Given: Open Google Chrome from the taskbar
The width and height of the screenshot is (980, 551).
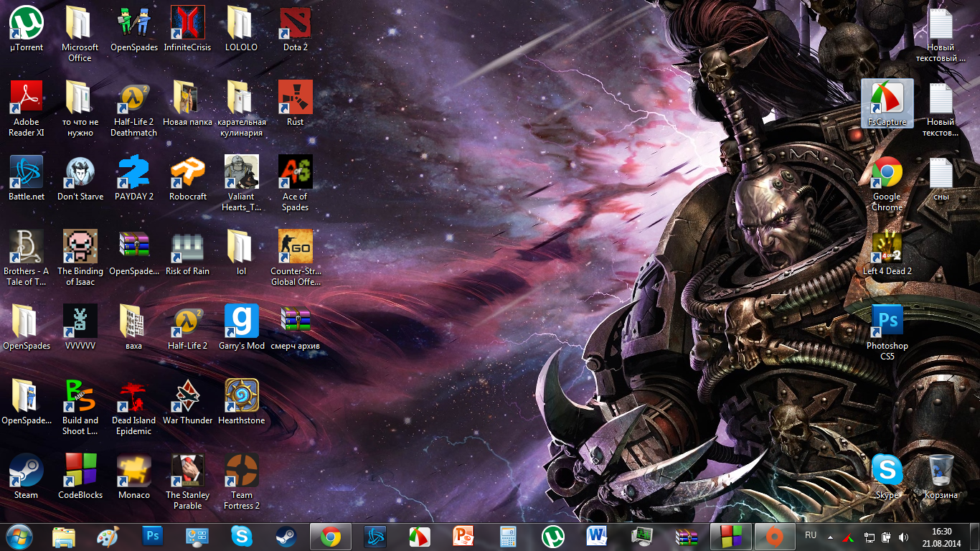Looking at the screenshot, I should 330,537.
